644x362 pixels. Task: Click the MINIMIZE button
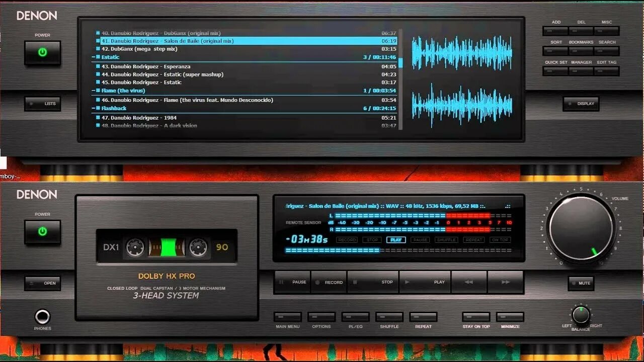pyautogui.click(x=510, y=317)
